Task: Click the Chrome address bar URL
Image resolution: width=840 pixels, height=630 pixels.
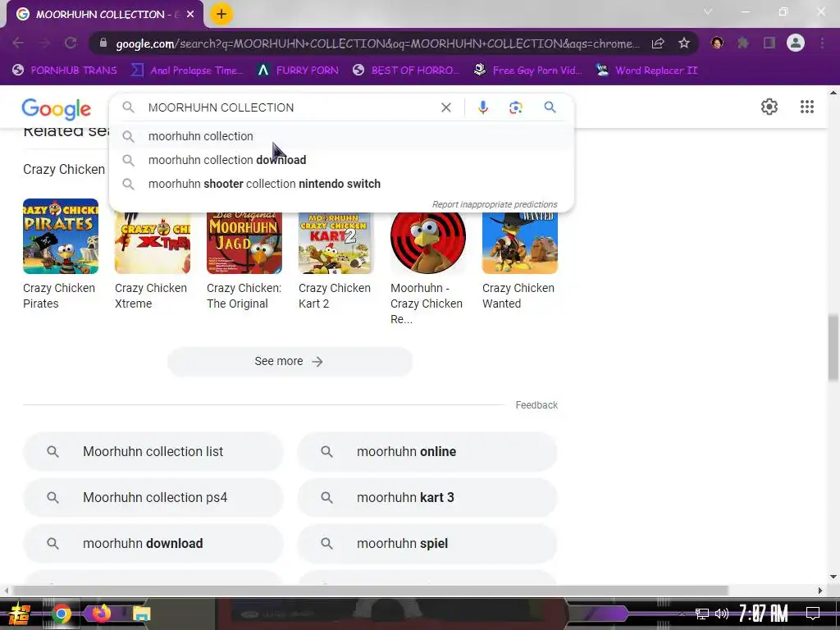Action: [x=377, y=43]
